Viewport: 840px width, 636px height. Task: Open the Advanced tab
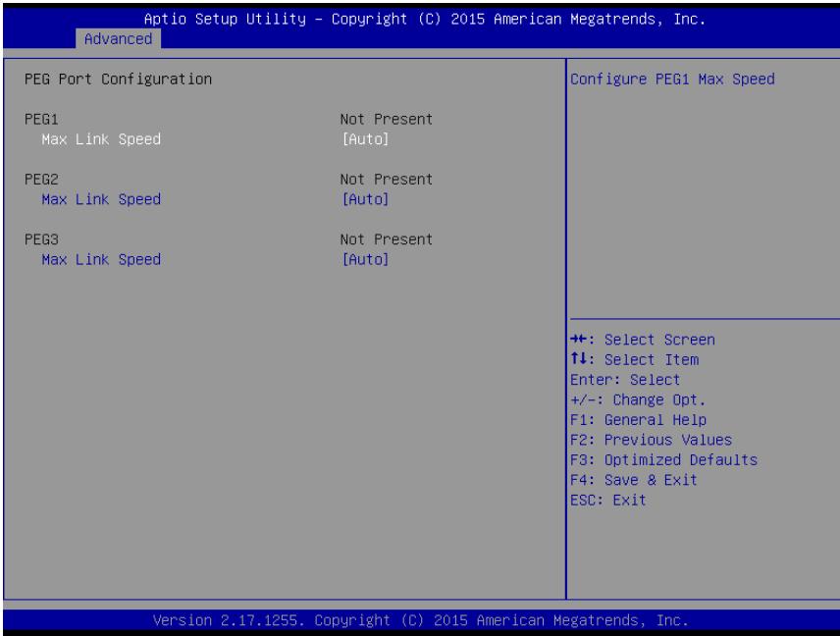click(118, 38)
